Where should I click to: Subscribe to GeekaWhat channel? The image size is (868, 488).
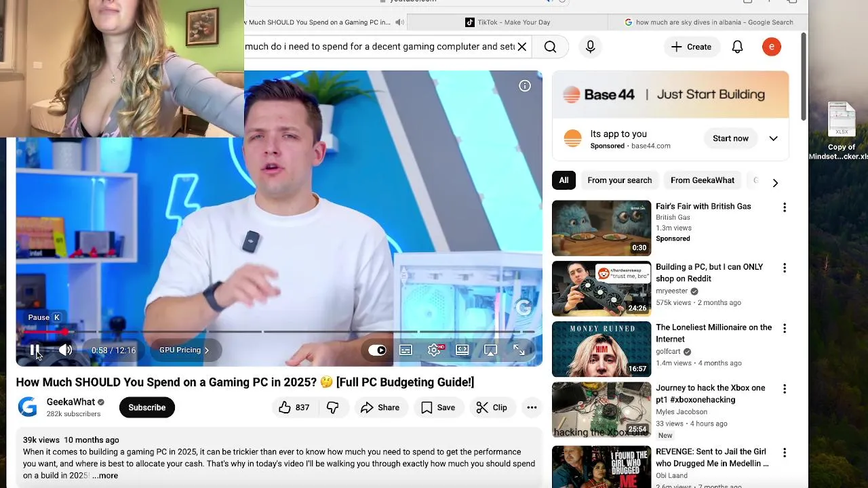point(147,407)
